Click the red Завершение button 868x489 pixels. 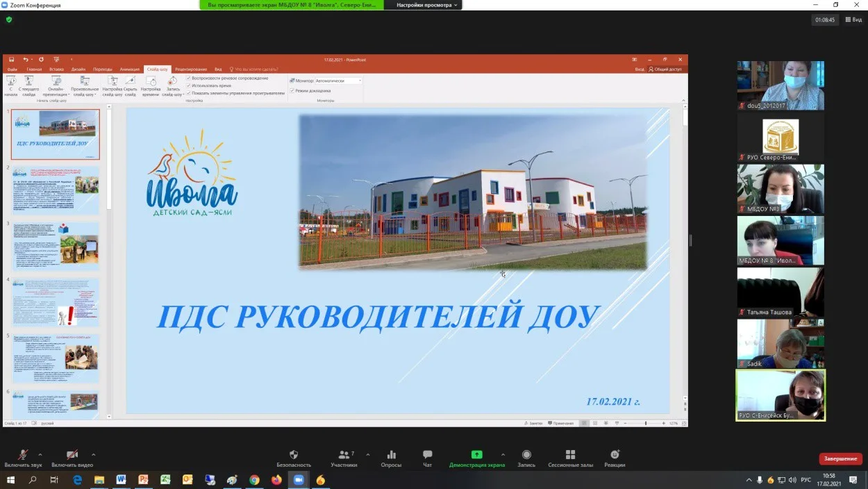pos(840,458)
